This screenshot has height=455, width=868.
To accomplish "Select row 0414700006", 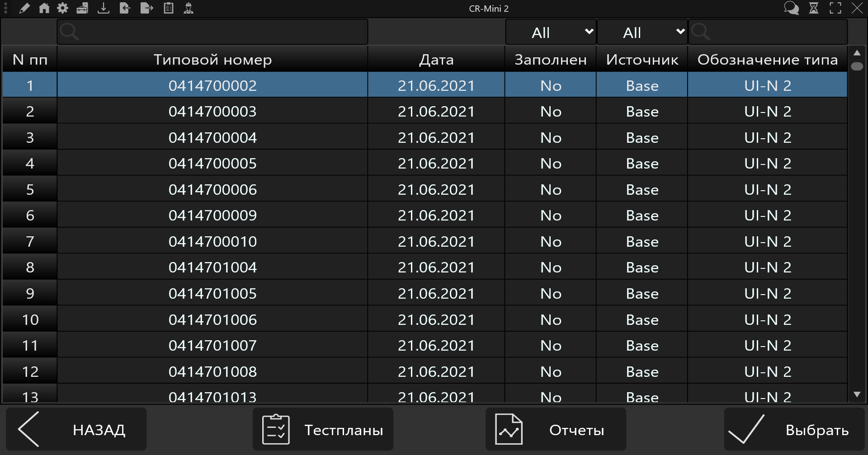I will (x=425, y=189).
